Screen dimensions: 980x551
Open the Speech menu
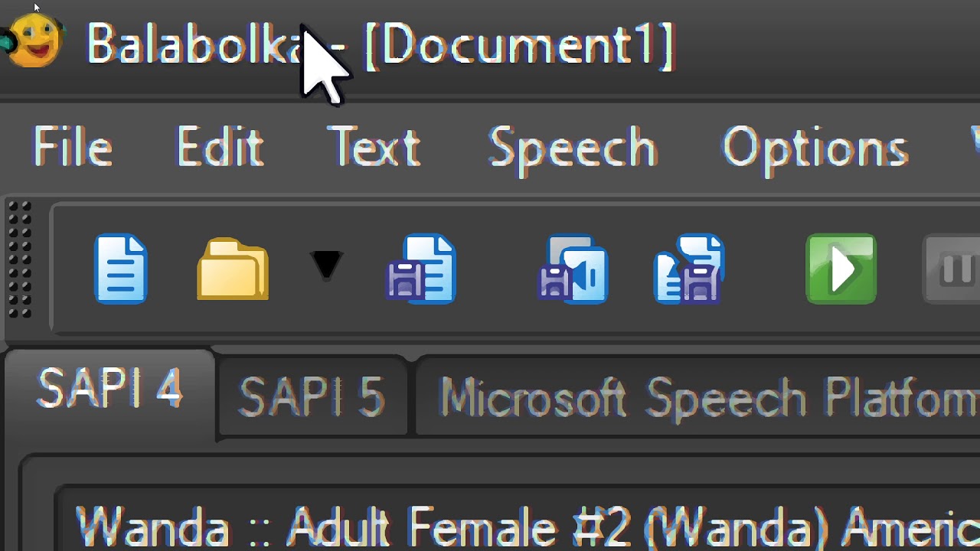click(x=573, y=147)
